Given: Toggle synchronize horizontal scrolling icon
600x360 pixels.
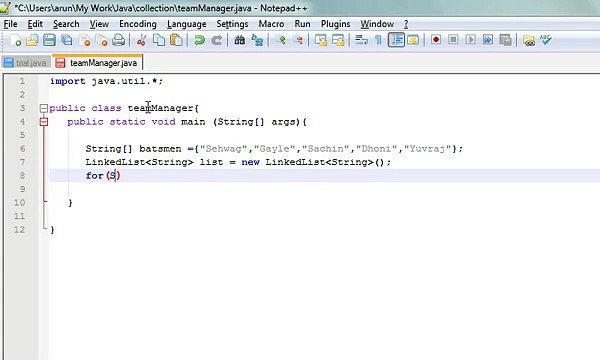Looking at the screenshot, I should click(x=338, y=40).
